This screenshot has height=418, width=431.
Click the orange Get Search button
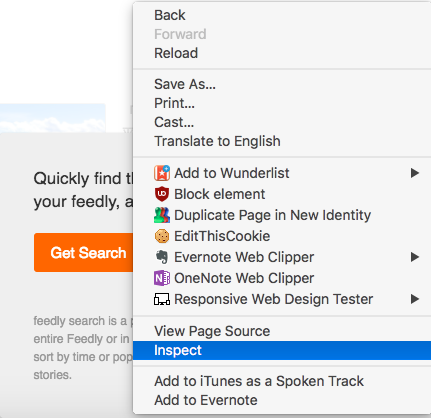pos(84,253)
